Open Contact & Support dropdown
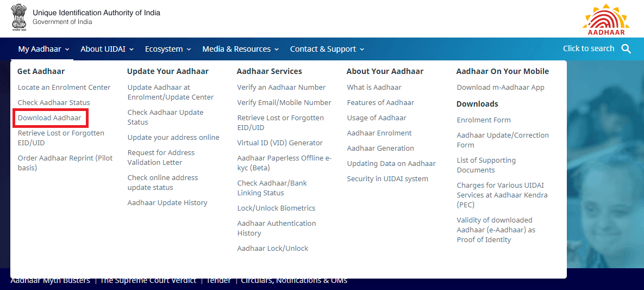The height and width of the screenshot is (290, 644). click(x=327, y=49)
